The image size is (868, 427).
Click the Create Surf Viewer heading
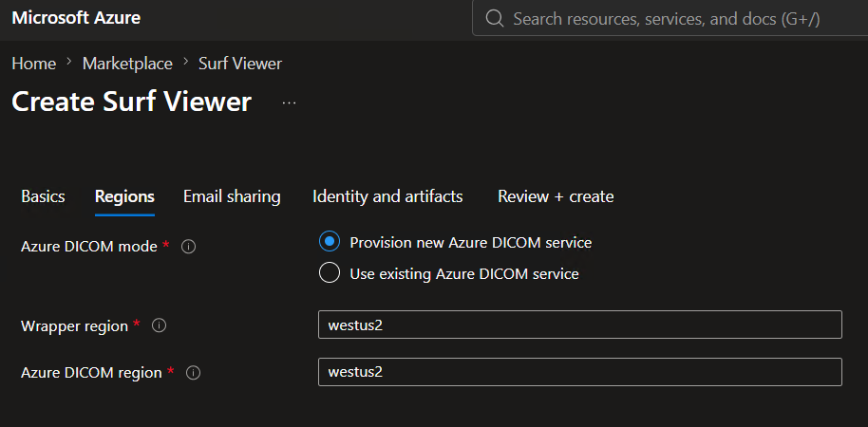132,102
